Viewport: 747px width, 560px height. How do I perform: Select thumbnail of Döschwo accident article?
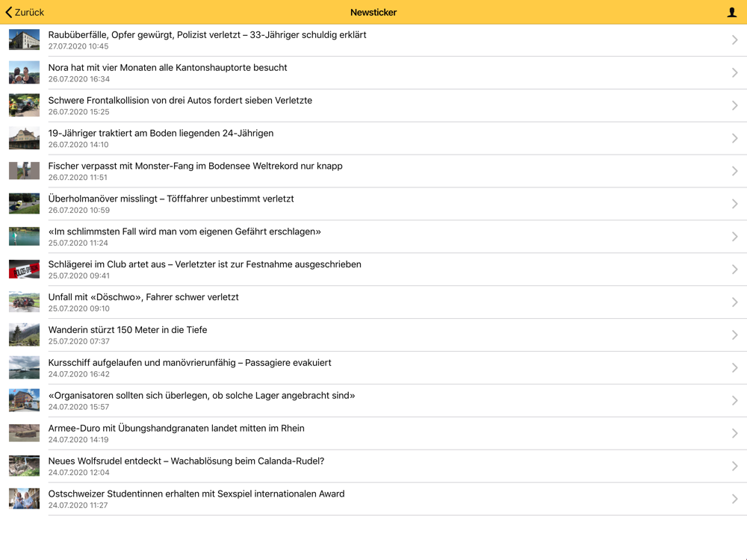tap(25, 302)
